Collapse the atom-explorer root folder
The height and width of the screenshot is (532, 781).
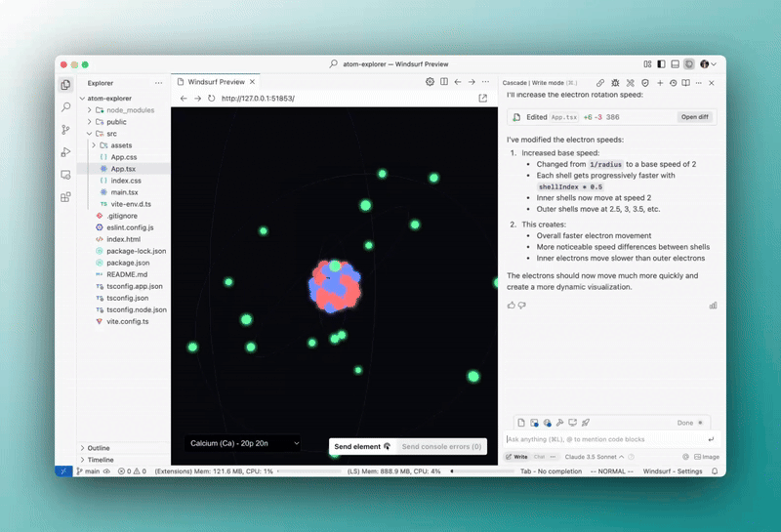(x=125, y=99)
